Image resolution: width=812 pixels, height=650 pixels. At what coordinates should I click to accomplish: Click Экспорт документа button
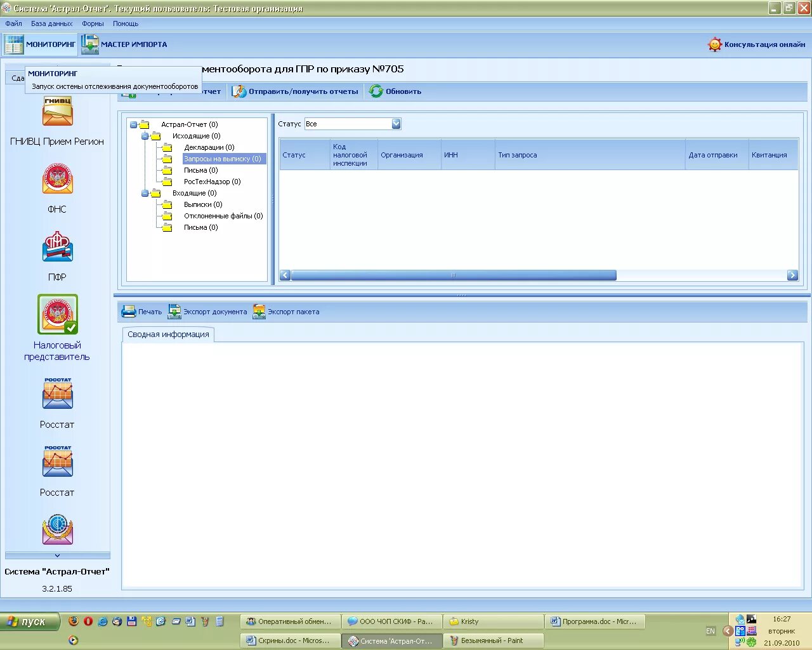(207, 312)
